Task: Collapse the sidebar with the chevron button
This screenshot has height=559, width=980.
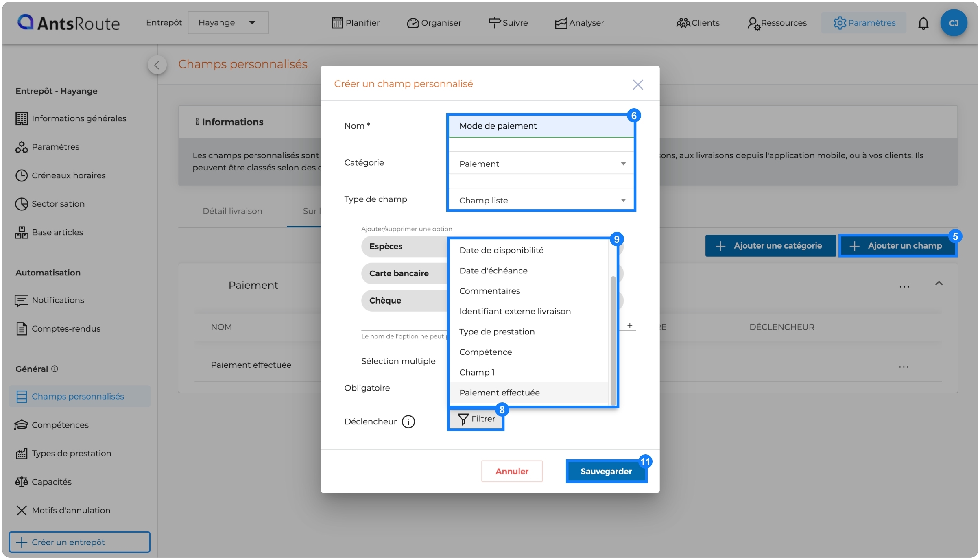Action: coord(157,65)
